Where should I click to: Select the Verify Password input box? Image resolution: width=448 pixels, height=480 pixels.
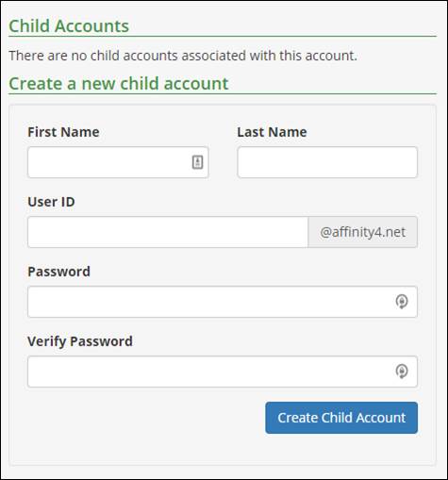coord(223,372)
